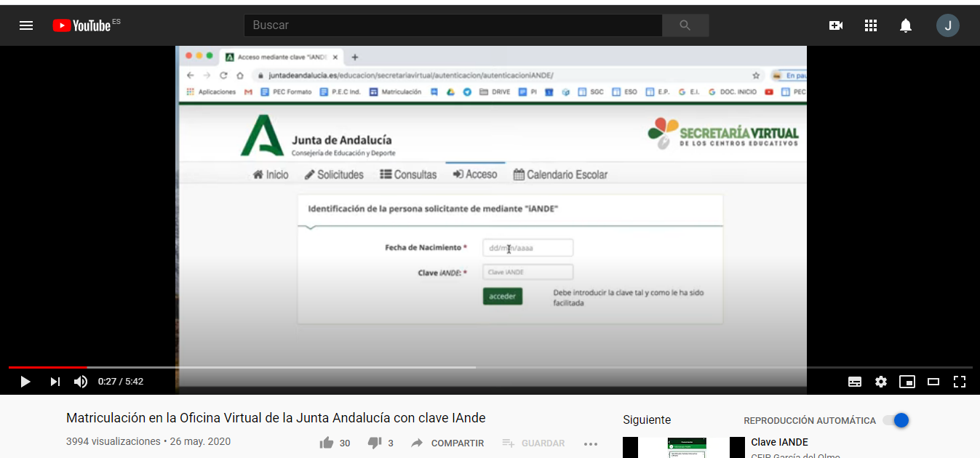Screen dimensions: 980x458
Task: Click the browser back arrow in video
Action: [191, 75]
